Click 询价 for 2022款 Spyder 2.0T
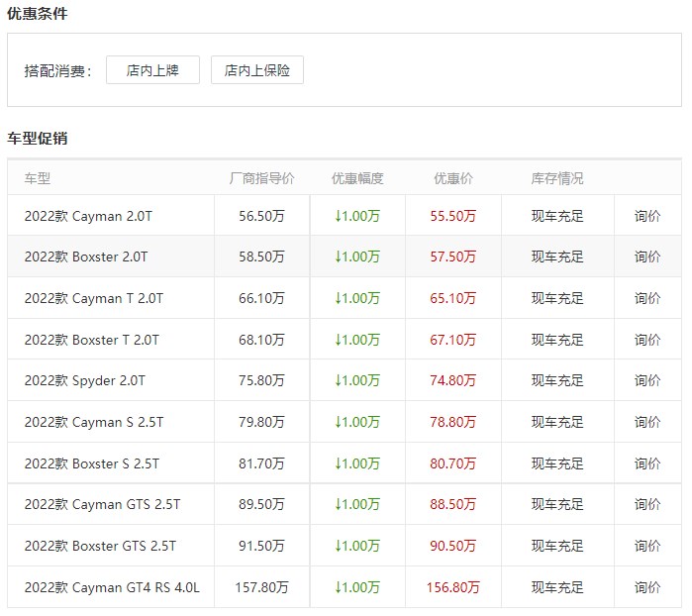The image size is (692, 616). 647,380
